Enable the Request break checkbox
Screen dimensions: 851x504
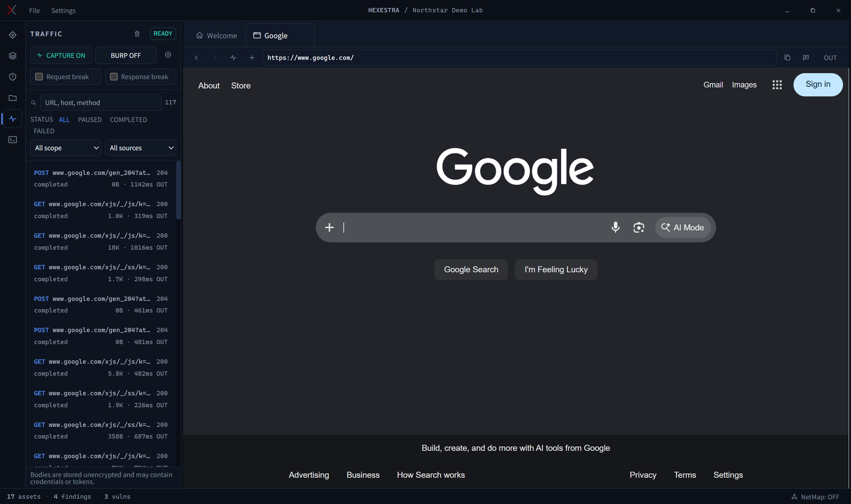pyautogui.click(x=39, y=77)
